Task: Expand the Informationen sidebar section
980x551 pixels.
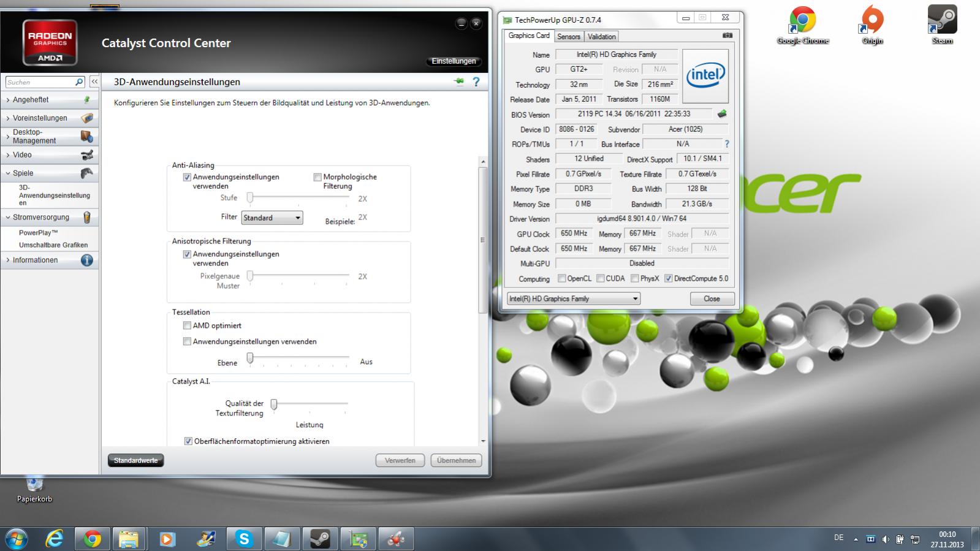Action: 49,260
